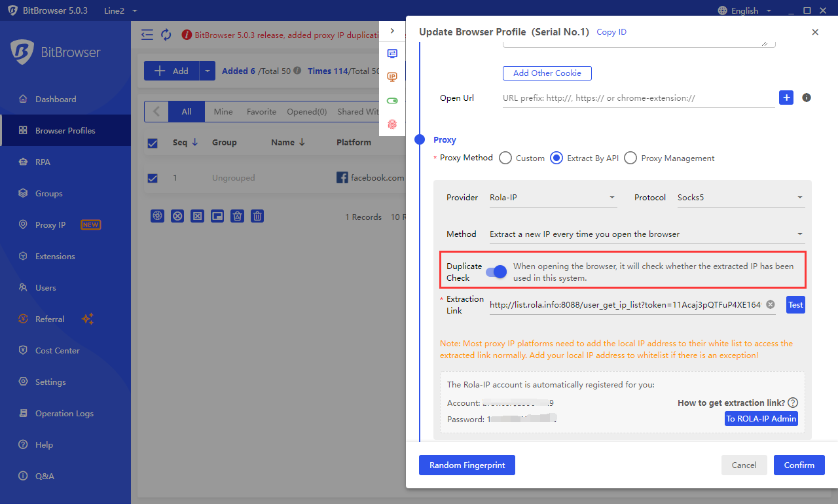Open the Protocol dropdown showing Socks5
Viewport: 838px width, 504px height.
[x=741, y=198]
